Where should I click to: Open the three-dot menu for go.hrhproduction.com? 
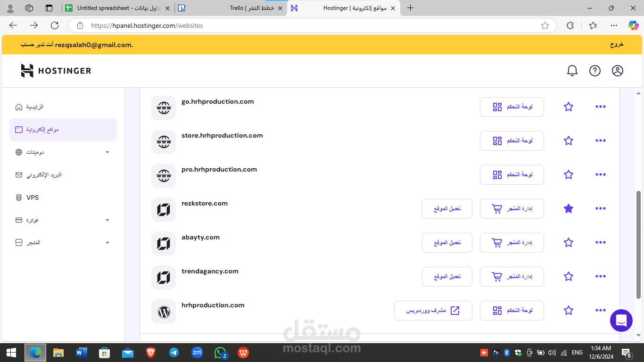601,107
